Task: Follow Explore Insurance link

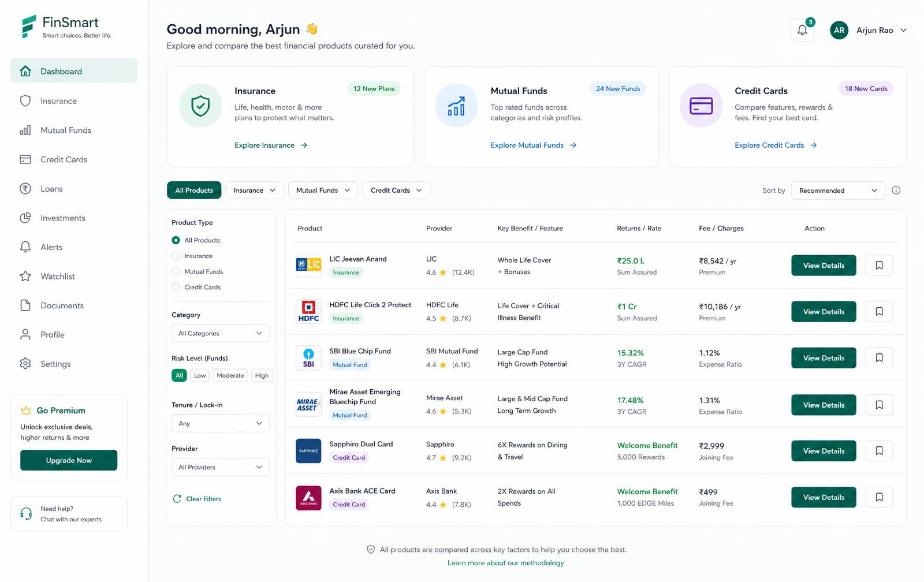Action: [x=271, y=145]
